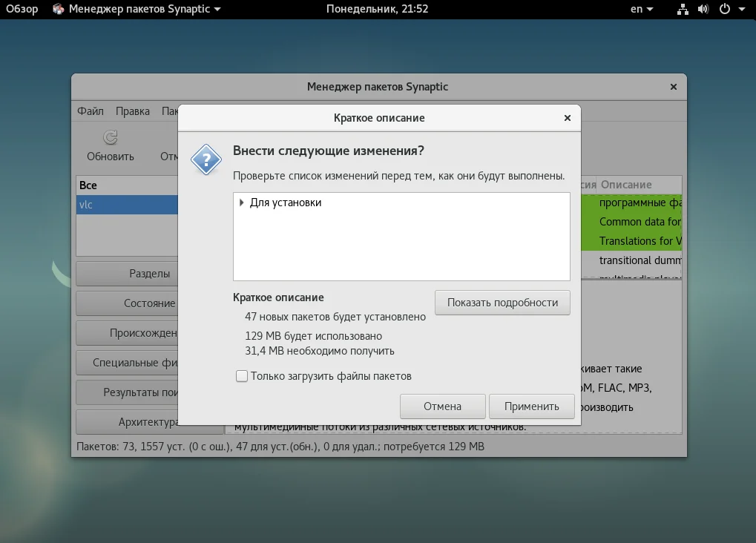Close the Краткое описание dialog
756x543 pixels.
pos(568,118)
